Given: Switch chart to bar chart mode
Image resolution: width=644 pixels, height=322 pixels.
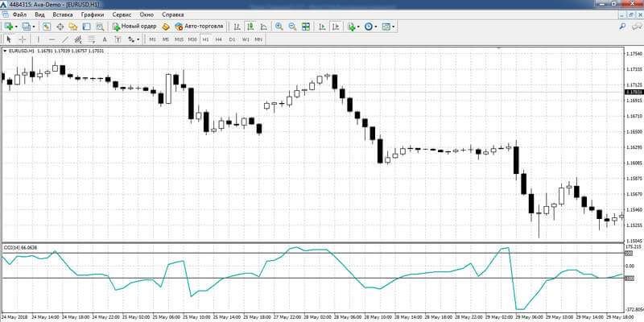Looking at the screenshot, I should (235, 27).
